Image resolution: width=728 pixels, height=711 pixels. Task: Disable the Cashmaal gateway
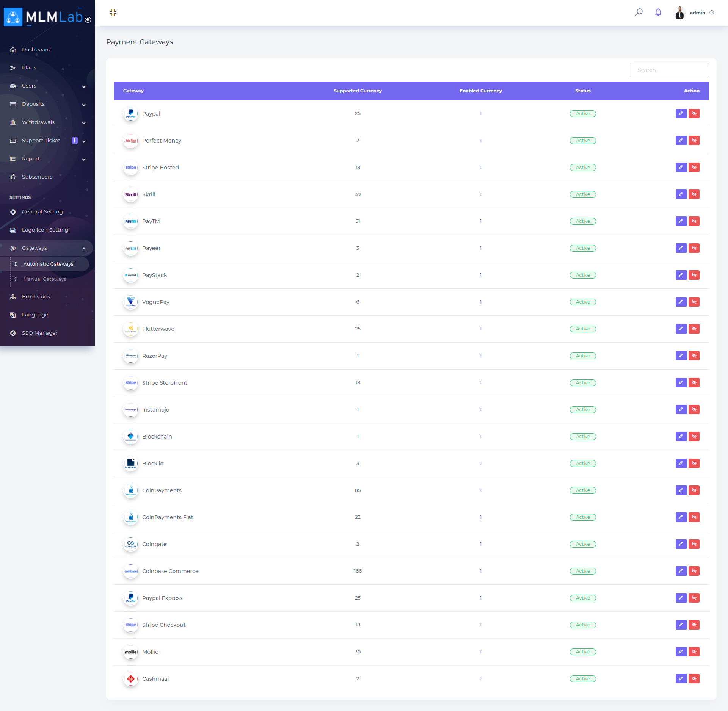click(694, 679)
